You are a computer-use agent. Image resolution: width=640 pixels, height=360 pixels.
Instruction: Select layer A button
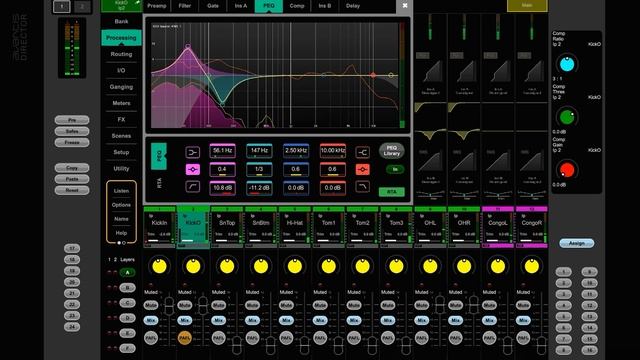[x=127, y=272]
